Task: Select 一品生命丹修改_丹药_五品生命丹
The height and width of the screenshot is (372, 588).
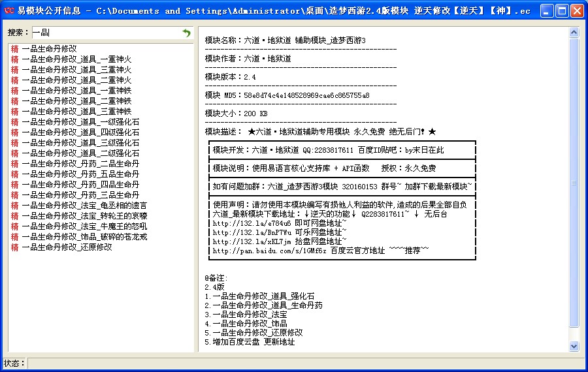Action: click(x=80, y=174)
